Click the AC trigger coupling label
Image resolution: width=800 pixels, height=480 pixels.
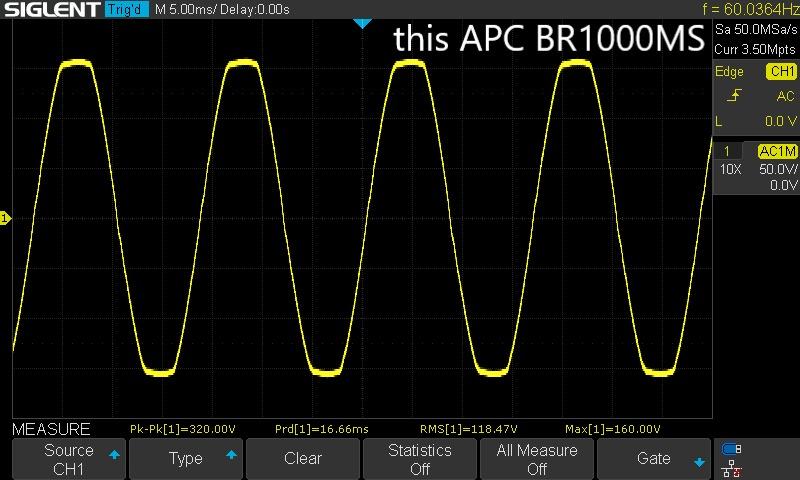[785, 96]
